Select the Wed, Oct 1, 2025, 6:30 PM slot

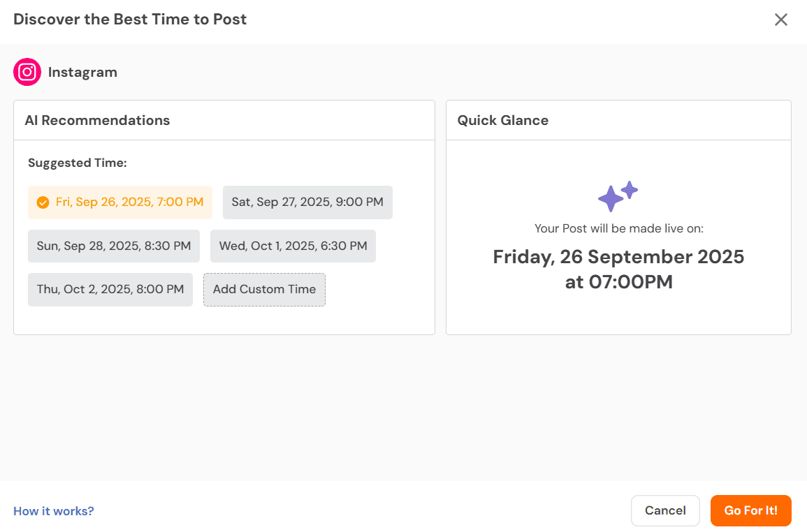(x=292, y=246)
